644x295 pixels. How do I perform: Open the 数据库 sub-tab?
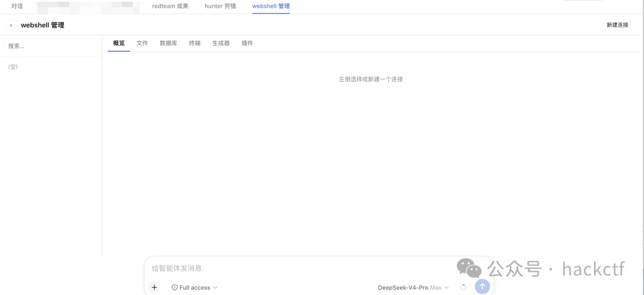(168, 43)
